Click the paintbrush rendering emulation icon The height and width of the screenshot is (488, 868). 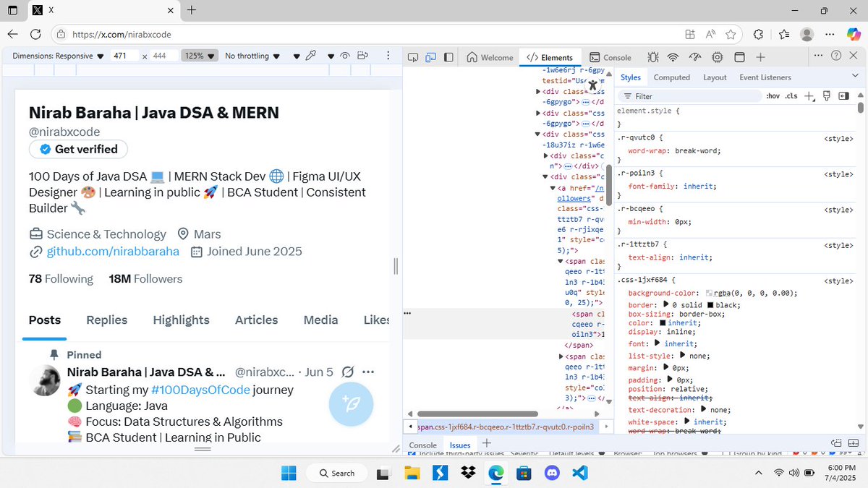(x=827, y=96)
